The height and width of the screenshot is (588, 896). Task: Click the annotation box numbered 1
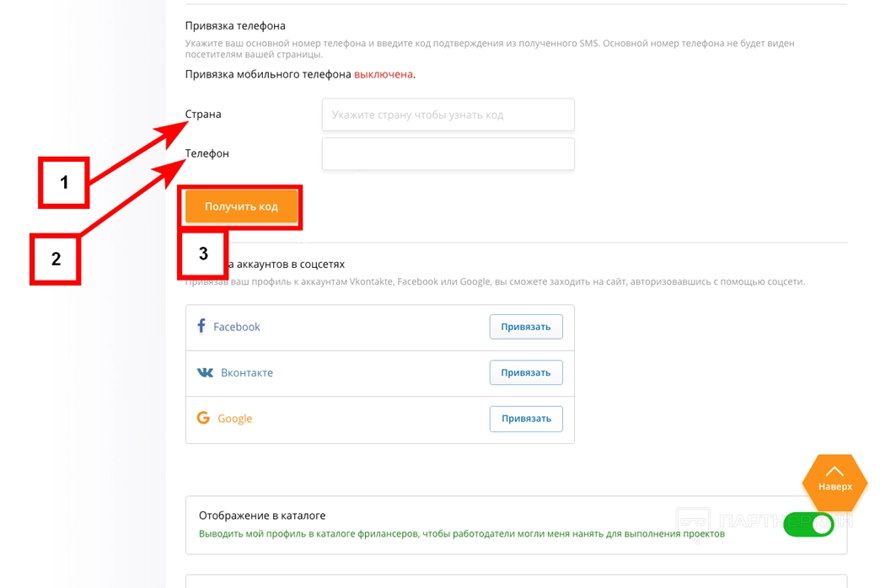point(64,182)
